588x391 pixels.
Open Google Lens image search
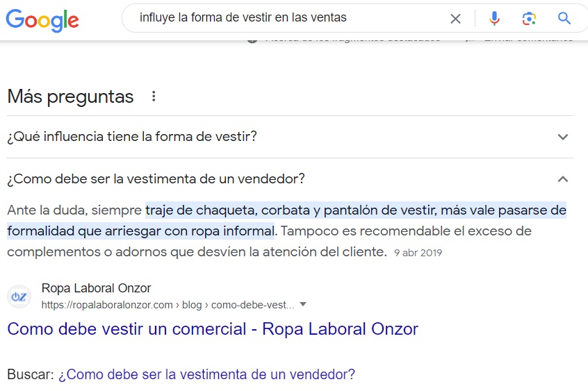[x=529, y=18]
